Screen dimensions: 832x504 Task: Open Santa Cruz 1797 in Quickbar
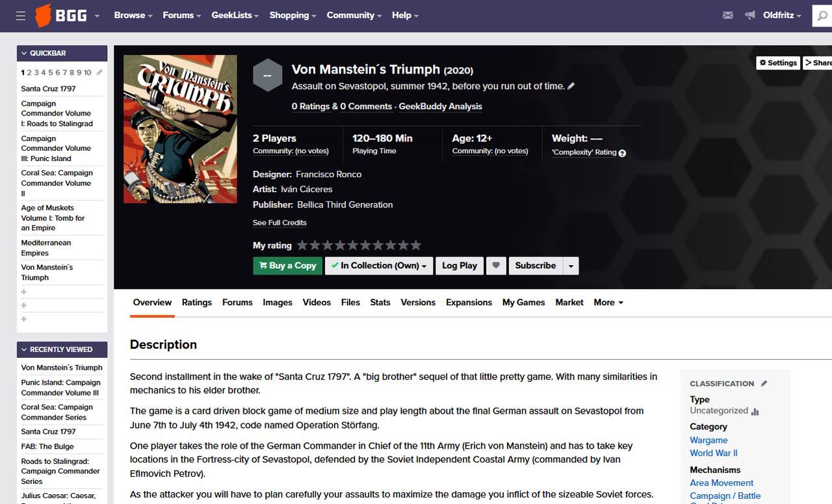pyautogui.click(x=48, y=89)
